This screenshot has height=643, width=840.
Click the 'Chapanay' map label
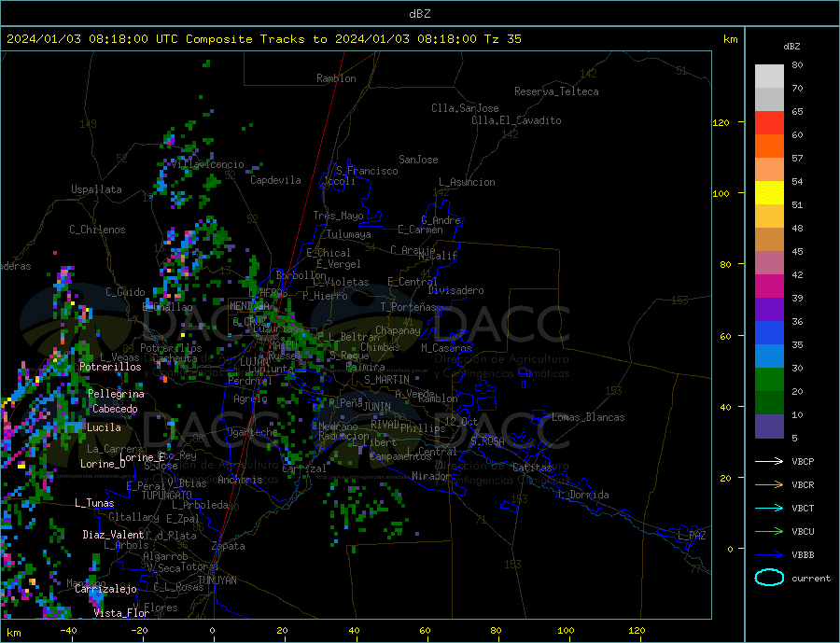(x=398, y=330)
